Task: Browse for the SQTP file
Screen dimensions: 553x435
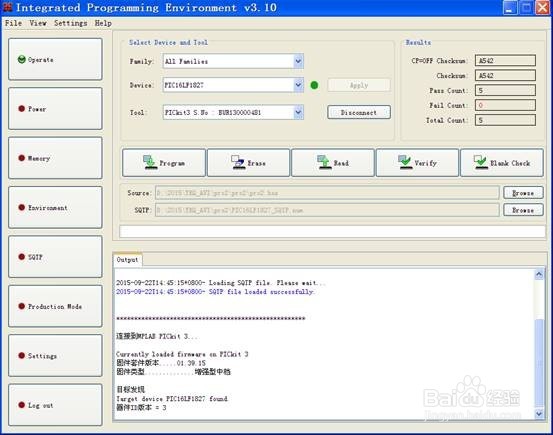Action: point(523,210)
